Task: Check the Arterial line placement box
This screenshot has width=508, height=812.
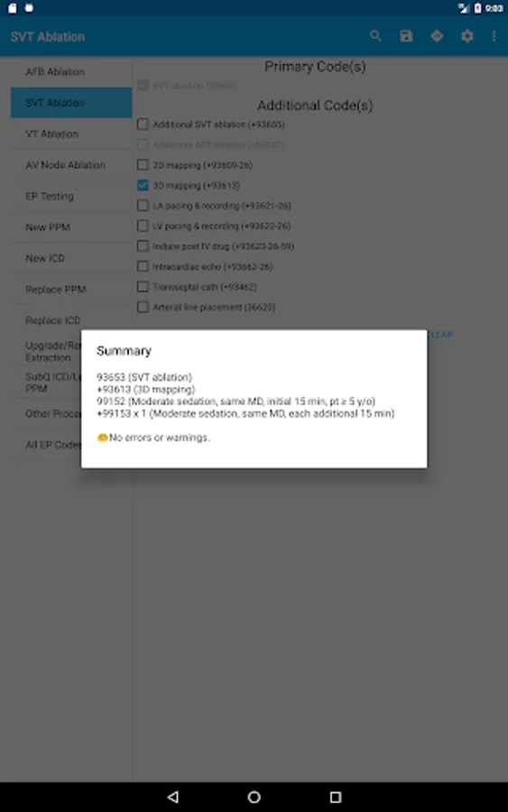Action: pos(143,307)
